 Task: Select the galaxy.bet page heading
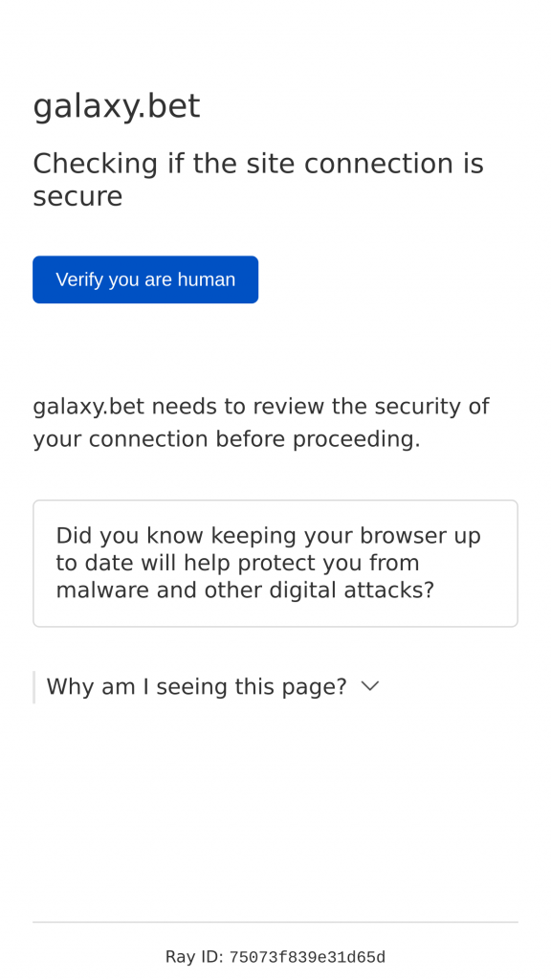coord(116,106)
